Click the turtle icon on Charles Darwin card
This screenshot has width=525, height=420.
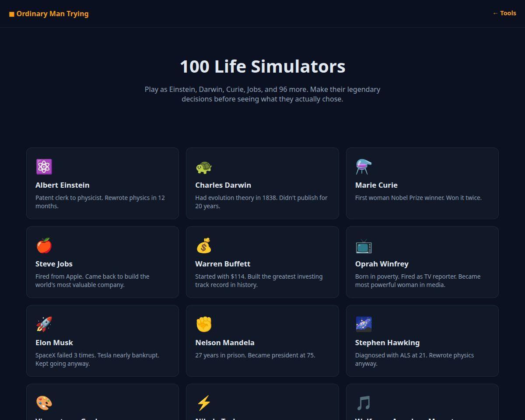coord(204,167)
